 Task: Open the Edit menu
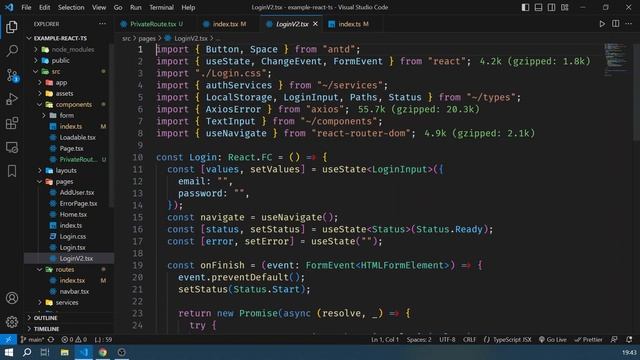[44, 7]
